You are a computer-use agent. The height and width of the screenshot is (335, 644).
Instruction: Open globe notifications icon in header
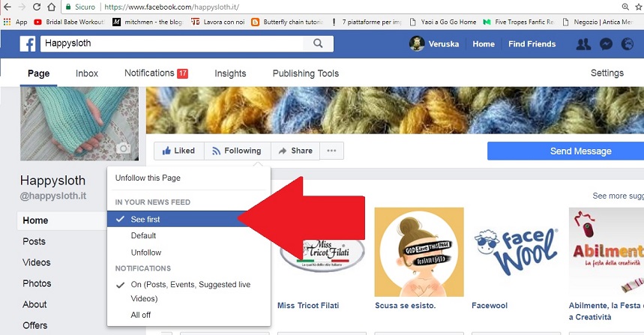tap(628, 44)
